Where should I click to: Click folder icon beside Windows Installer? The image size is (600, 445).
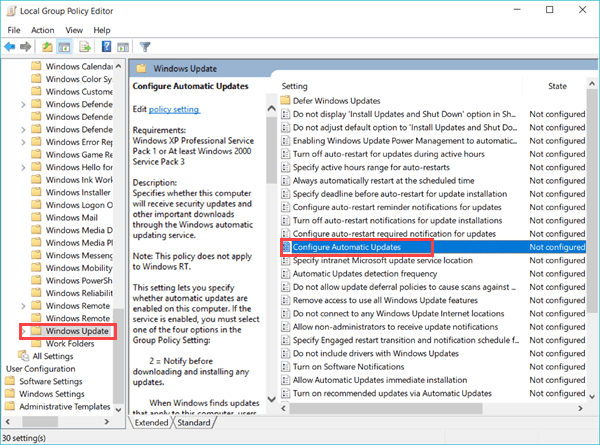36,192
